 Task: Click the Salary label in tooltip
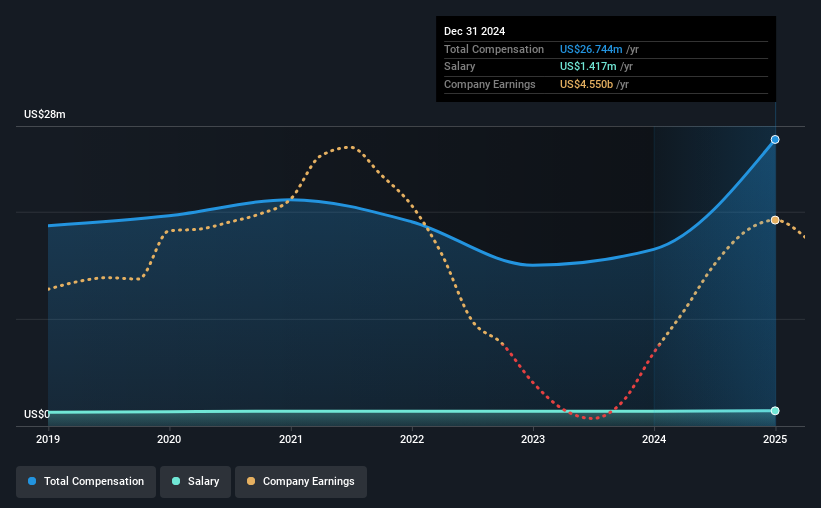460,67
